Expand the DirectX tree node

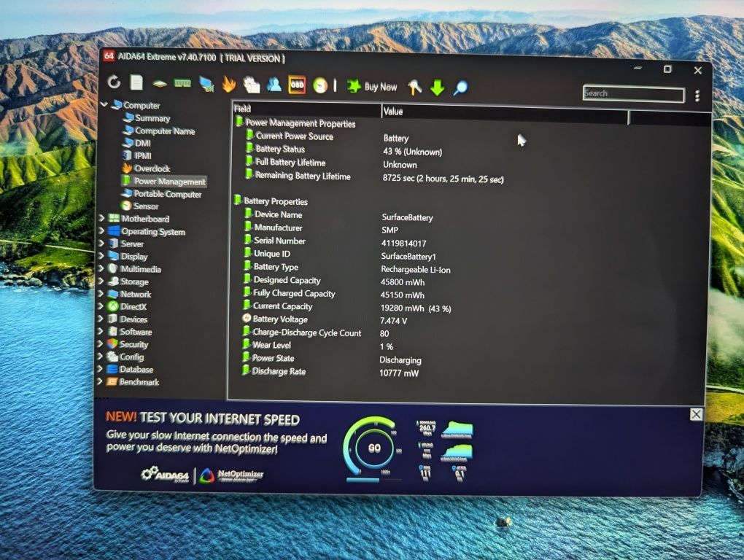(x=101, y=306)
